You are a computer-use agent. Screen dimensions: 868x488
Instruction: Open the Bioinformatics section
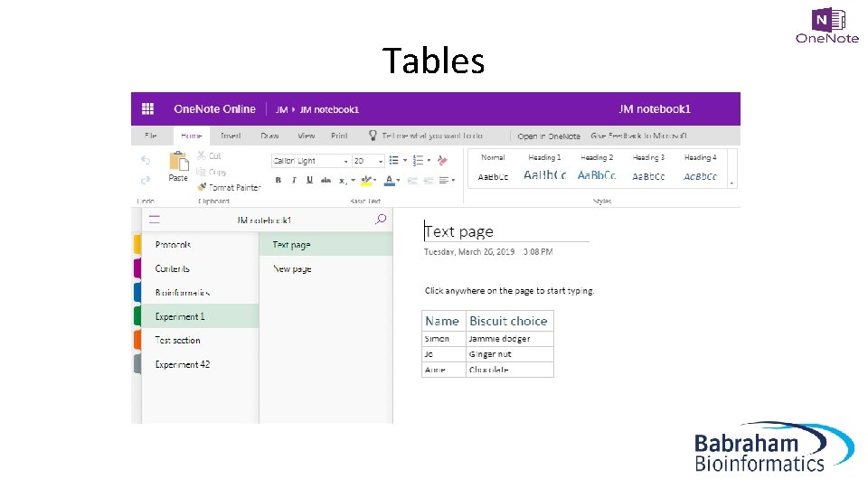coord(200,292)
